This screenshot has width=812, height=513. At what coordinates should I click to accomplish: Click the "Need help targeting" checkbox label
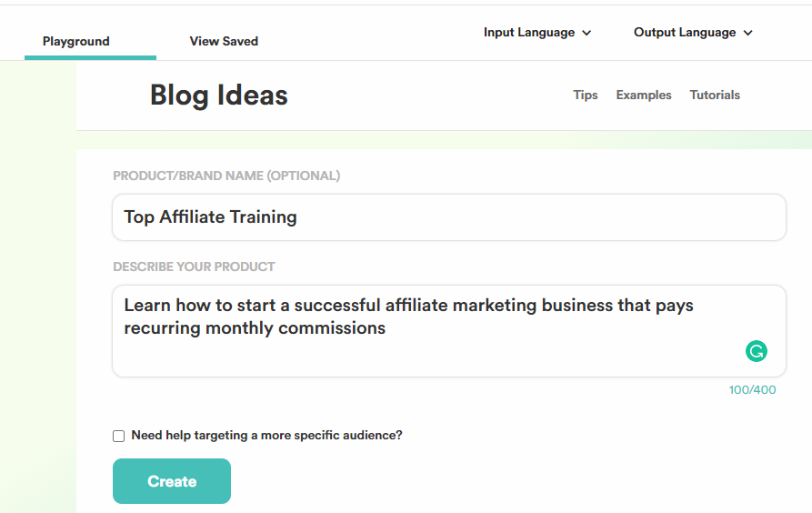click(266, 436)
